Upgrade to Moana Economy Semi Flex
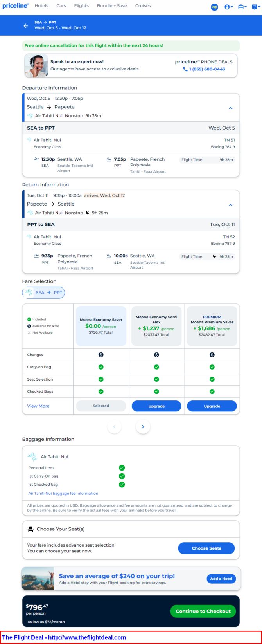Viewport: 262px width, 644px height. tap(156, 406)
